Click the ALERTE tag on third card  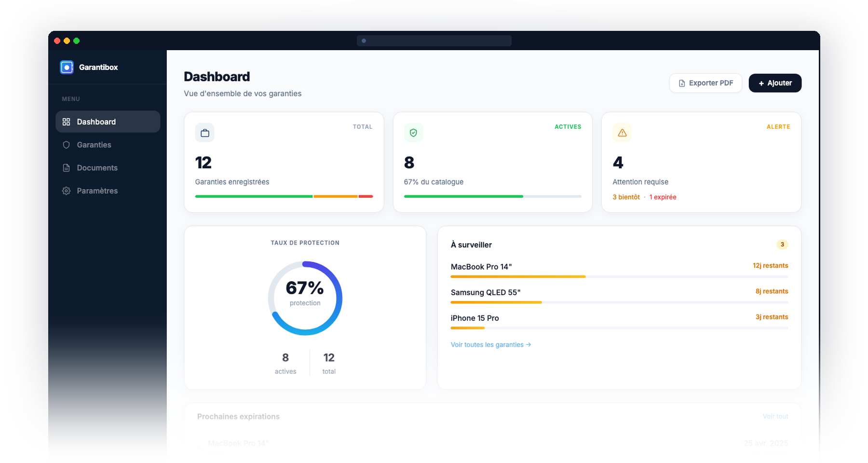[778, 127]
